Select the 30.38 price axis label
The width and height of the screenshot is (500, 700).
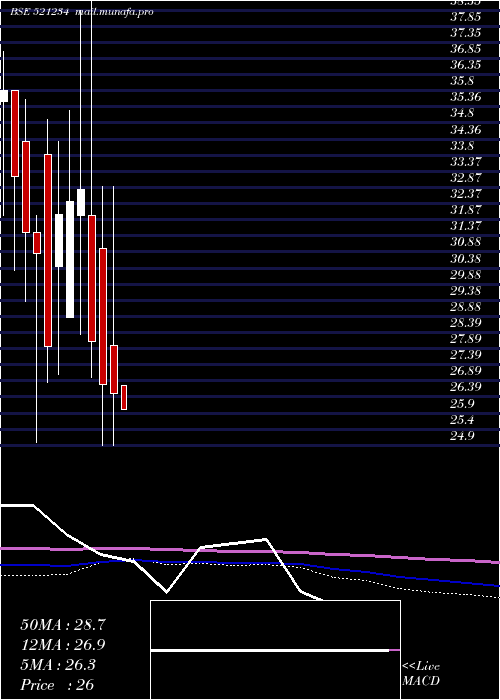[x=466, y=258]
